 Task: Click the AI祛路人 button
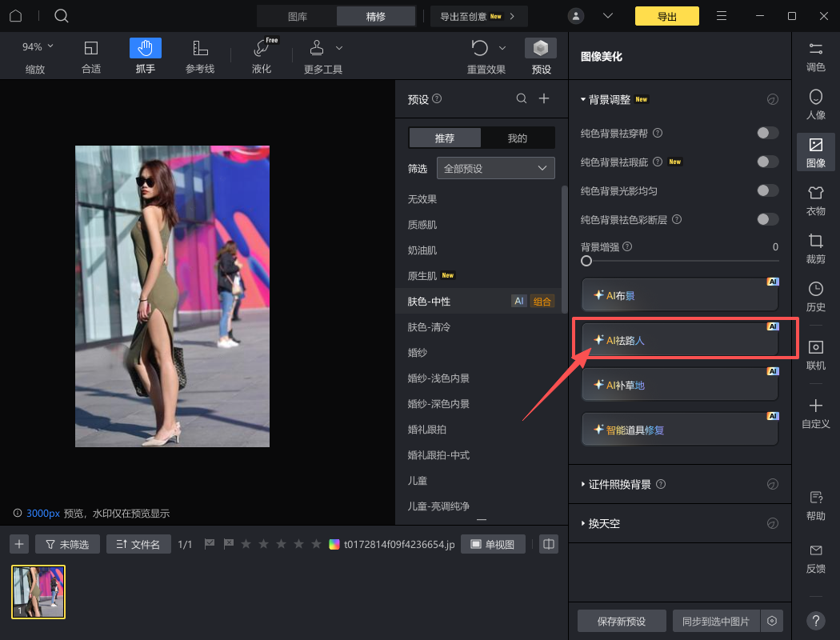tap(679, 340)
